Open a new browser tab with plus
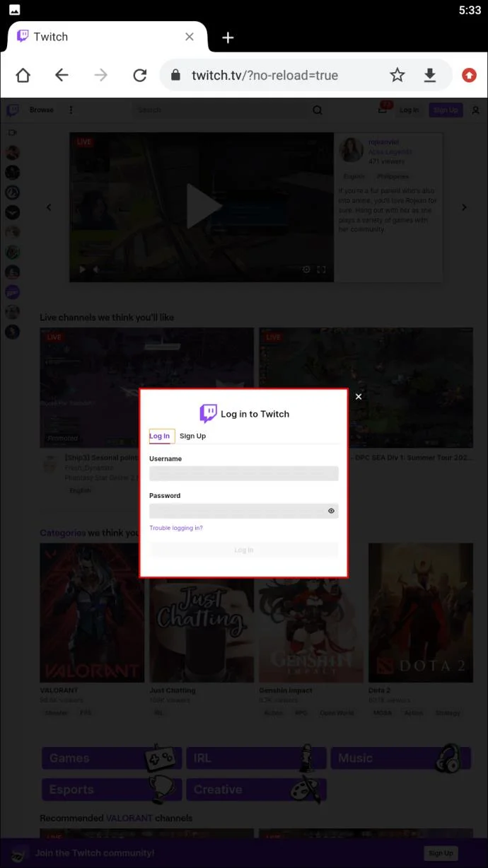The width and height of the screenshot is (488, 868). (228, 37)
